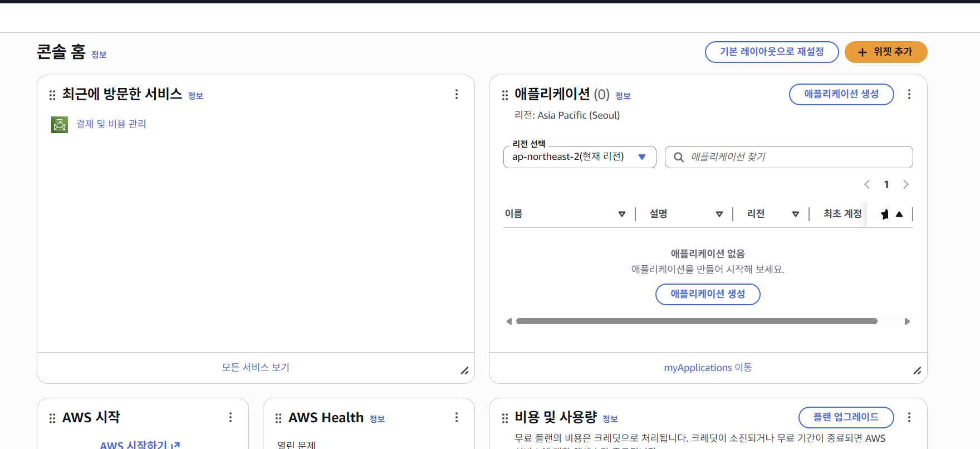
Task: Click 정보 next to 애플리케이션 (0)
Action: click(623, 96)
